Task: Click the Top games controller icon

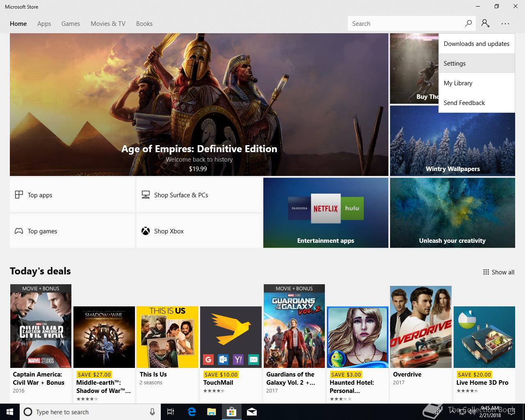Action: (19, 231)
